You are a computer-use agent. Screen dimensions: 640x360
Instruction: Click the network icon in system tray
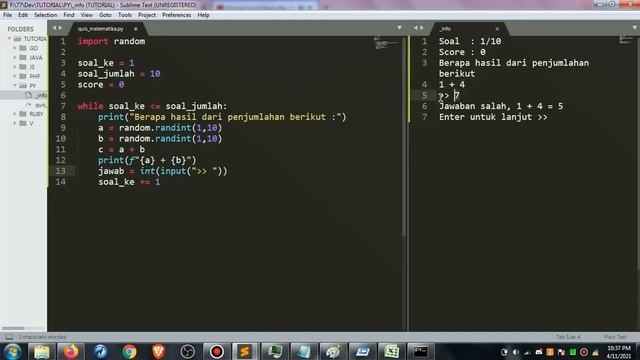point(527,352)
